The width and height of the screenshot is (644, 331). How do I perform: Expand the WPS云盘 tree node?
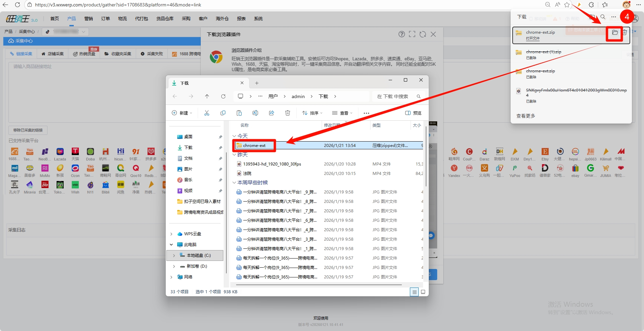coord(171,234)
